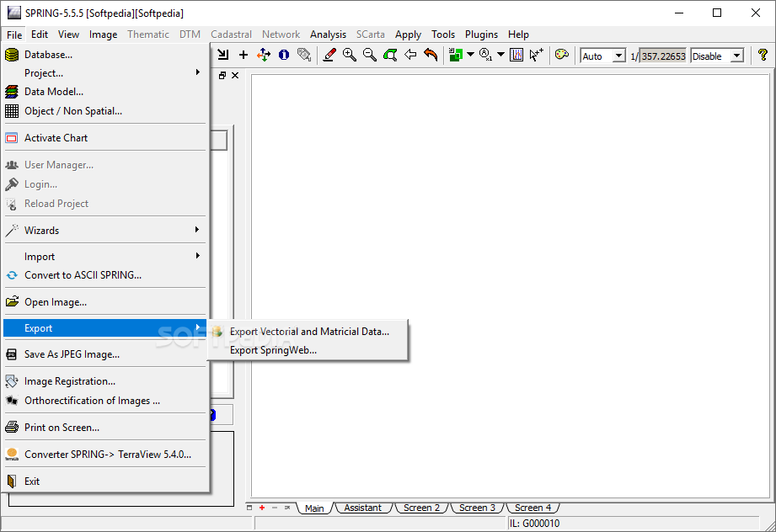Open the Plugins menu

tap(481, 35)
